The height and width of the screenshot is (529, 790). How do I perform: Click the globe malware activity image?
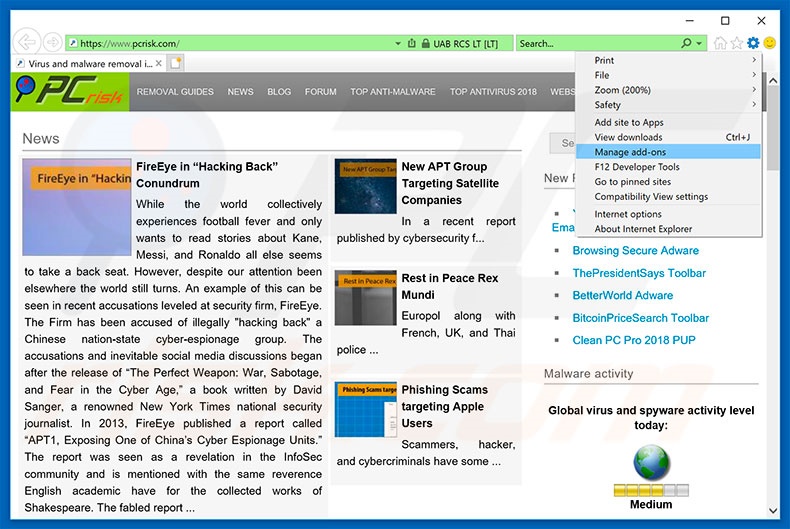(651, 462)
